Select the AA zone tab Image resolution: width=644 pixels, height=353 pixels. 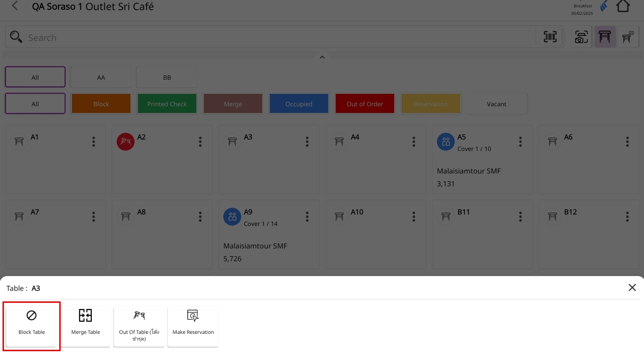tap(101, 77)
